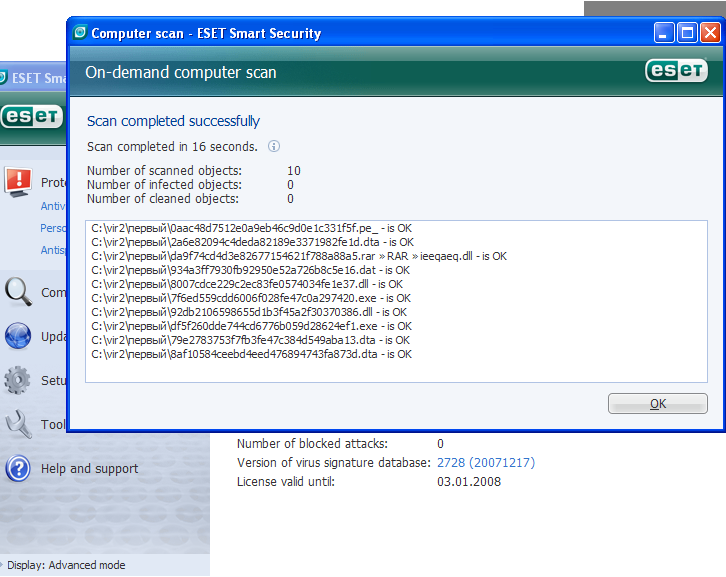Open Setup gear icon in sidebar
Viewport: 726px width, 577px height.
(x=18, y=380)
